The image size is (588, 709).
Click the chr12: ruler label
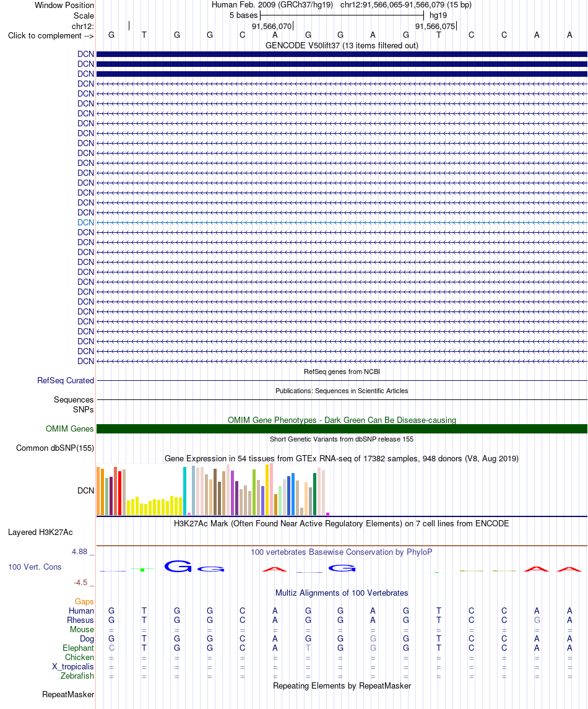coord(83,26)
